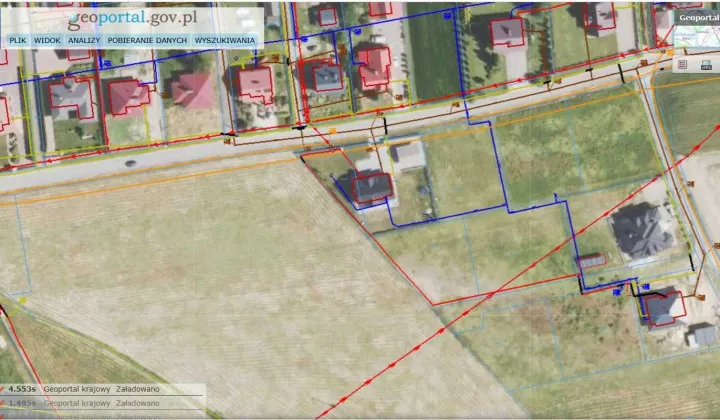
Task: Open the POBIERANIE DANYCH menu
Action: coord(147,40)
